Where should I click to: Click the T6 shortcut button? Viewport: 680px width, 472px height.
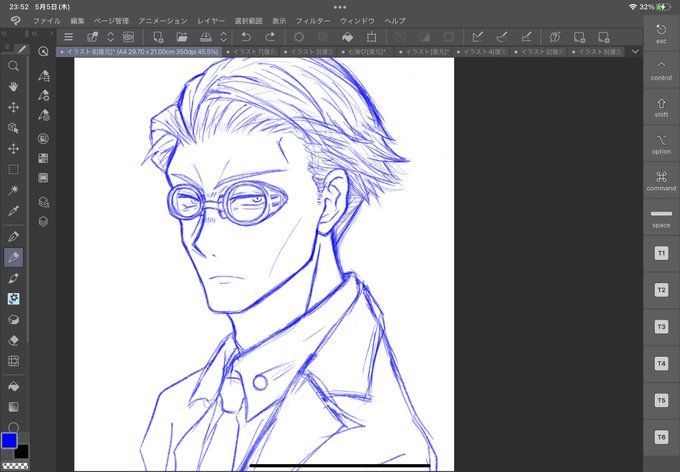[661, 437]
